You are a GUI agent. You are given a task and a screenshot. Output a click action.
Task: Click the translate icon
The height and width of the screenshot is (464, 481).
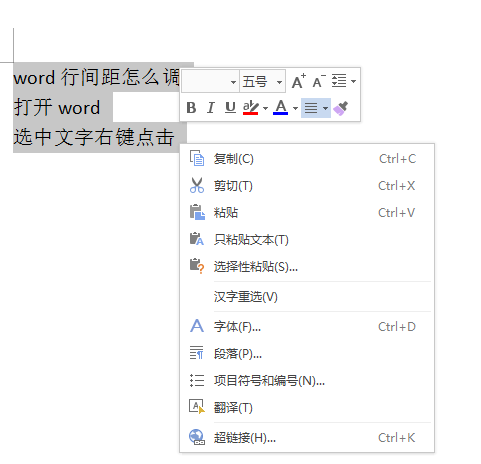pyautogui.click(x=197, y=407)
